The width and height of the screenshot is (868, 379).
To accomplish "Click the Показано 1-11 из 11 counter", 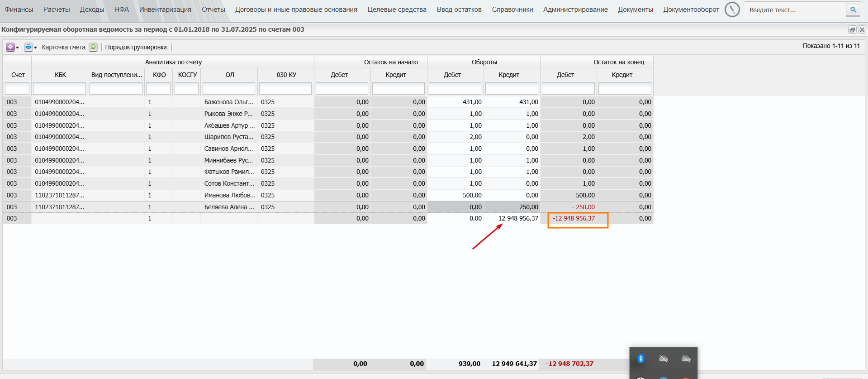I will coord(831,46).
